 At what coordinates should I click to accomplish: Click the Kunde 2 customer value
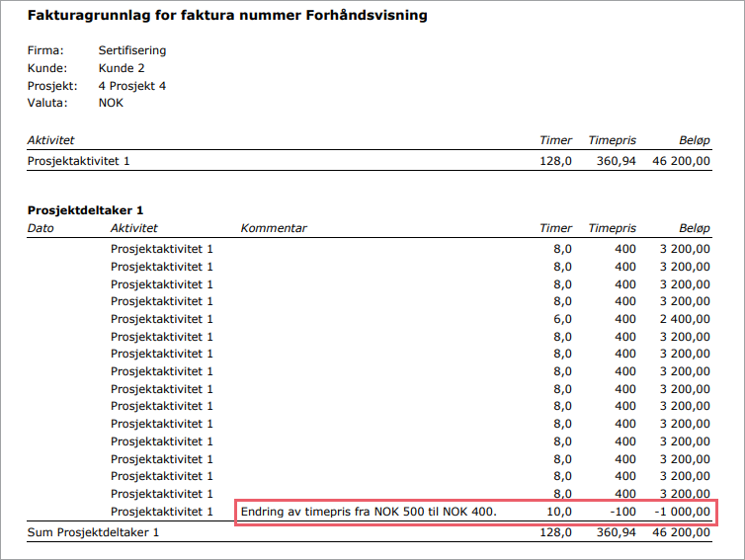122,68
